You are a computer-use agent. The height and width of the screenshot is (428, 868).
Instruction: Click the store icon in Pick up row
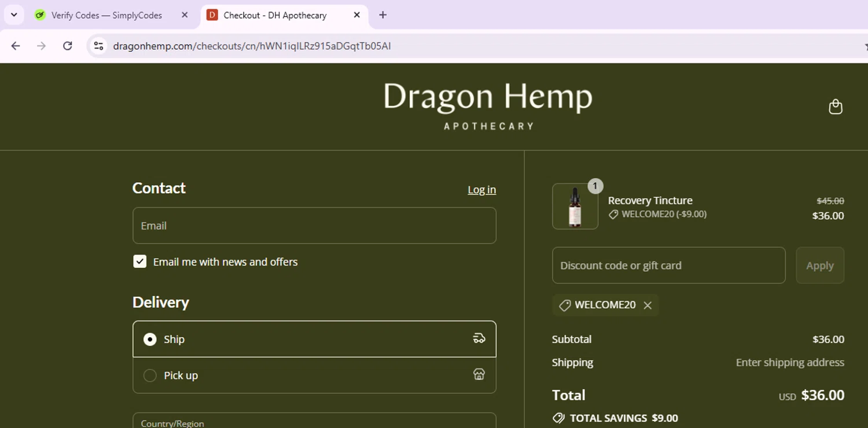point(479,374)
